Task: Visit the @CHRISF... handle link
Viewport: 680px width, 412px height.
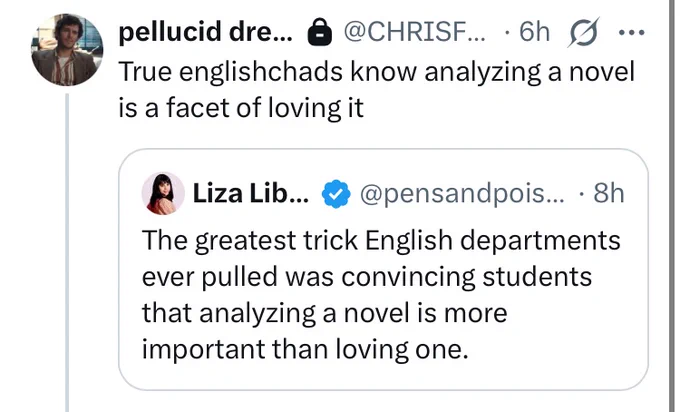Action: click(415, 32)
